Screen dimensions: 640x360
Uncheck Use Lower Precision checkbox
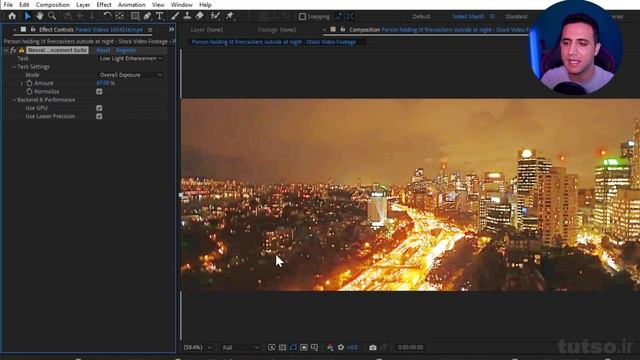tap(99, 116)
